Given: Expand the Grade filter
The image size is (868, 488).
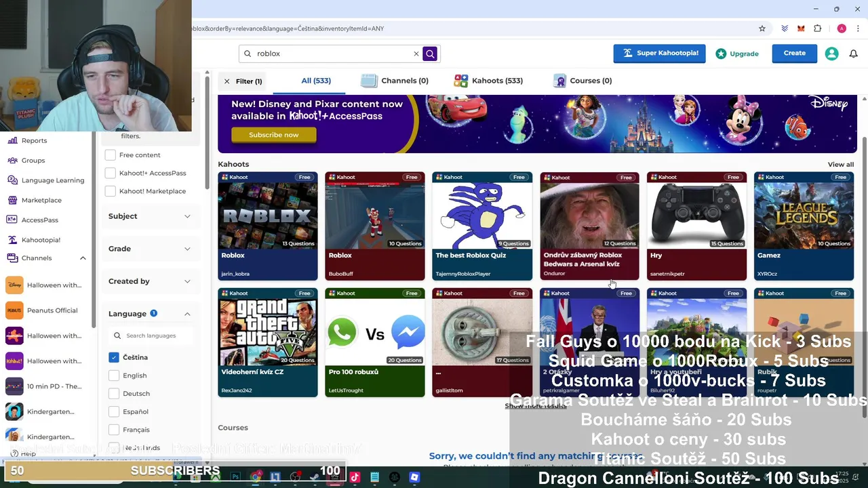Looking at the screenshot, I should (x=150, y=249).
